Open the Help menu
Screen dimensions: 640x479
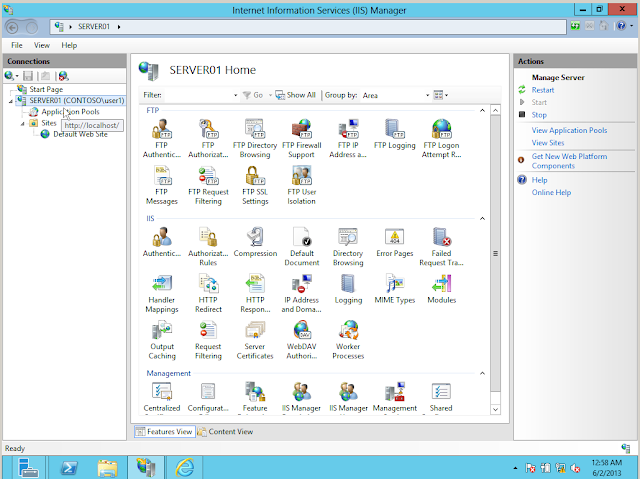(x=69, y=45)
